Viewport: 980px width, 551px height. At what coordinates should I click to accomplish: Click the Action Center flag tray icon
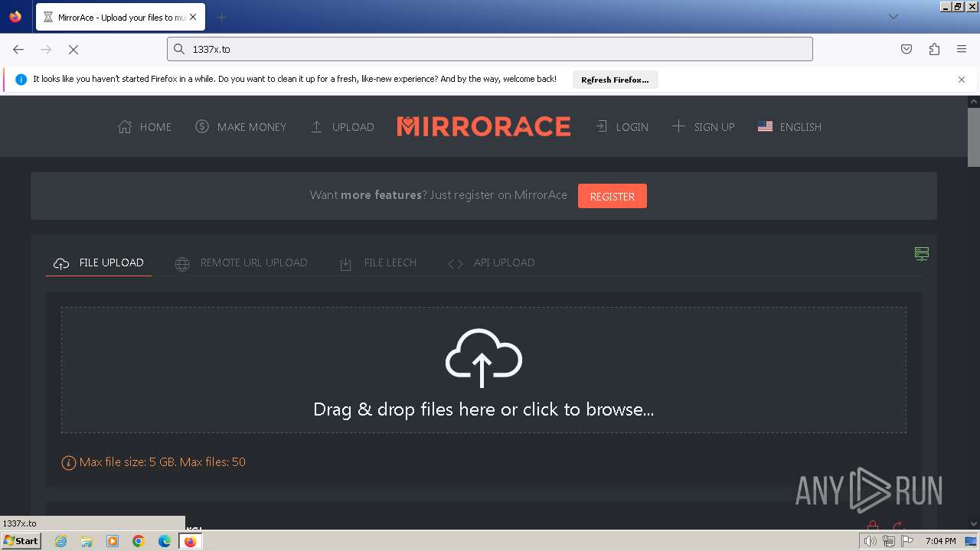[908, 541]
